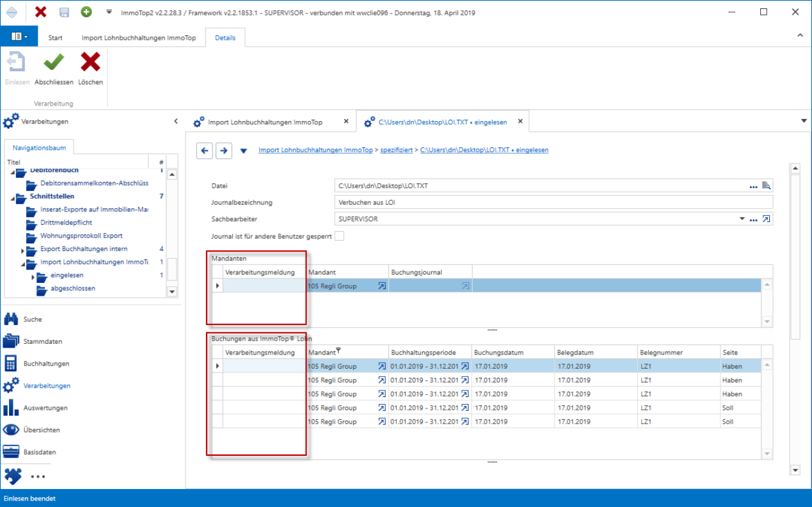Toggle 'Journal ist für andere Benutzer gesperrt' checkbox
The width and height of the screenshot is (812, 507).
click(340, 236)
